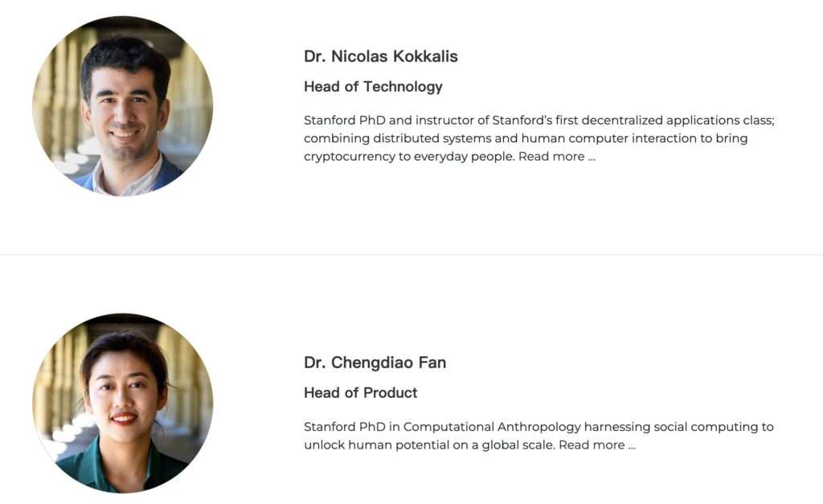Open the "Read more ..." link for Head of Product
Viewport: 823px width, 504px height.
tap(596, 445)
